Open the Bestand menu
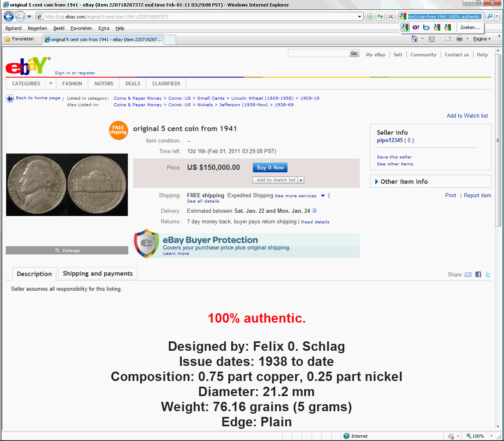 [13, 28]
